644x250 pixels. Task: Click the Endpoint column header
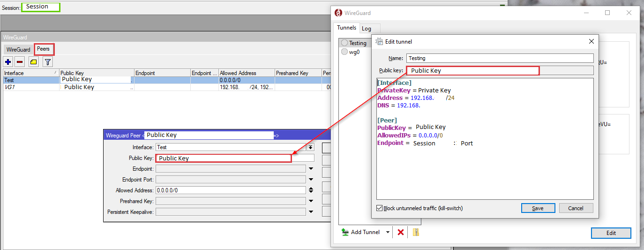(162, 73)
